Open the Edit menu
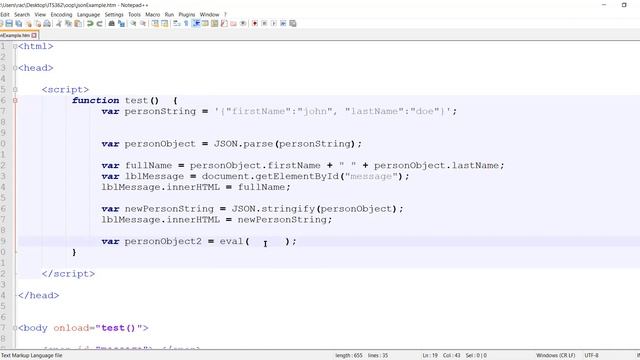640x360 pixels. [4, 14]
